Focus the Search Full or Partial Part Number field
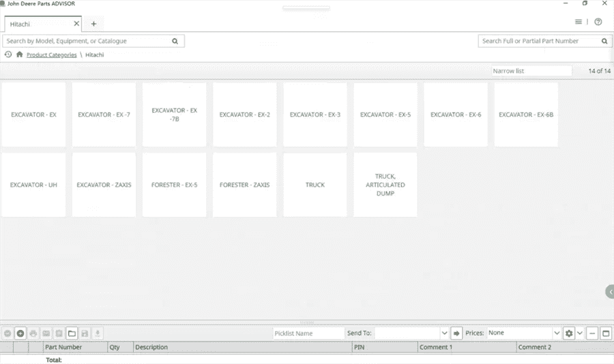This screenshot has width=614, height=364. coord(545,41)
